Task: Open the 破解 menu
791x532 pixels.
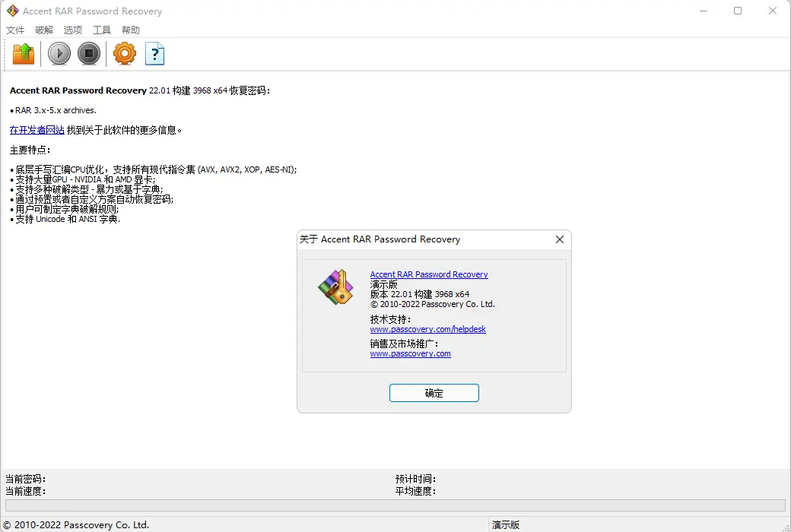Action: point(44,30)
